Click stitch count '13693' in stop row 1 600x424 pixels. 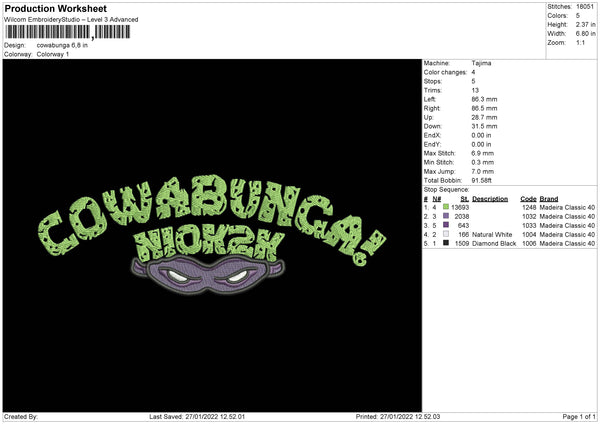click(460, 207)
